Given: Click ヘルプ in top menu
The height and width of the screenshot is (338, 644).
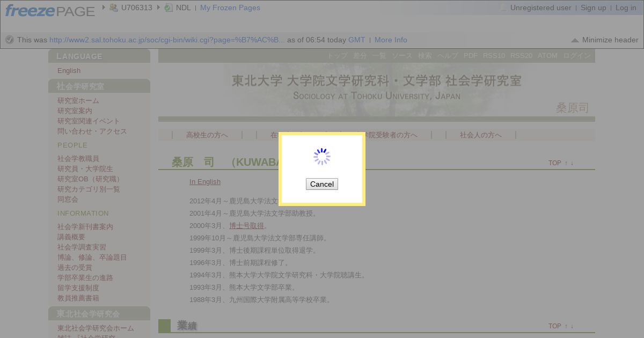Looking at the screenshot, I should (448, 56).
